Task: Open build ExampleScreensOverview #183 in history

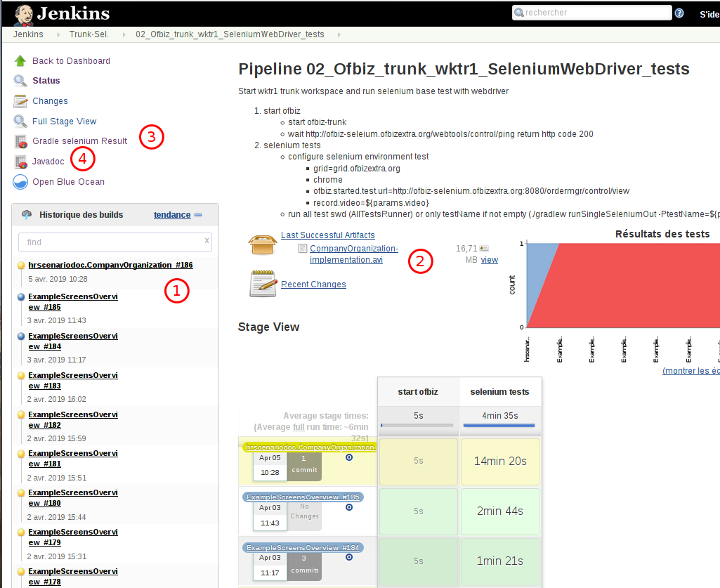Action: click(x=72, y=380)
